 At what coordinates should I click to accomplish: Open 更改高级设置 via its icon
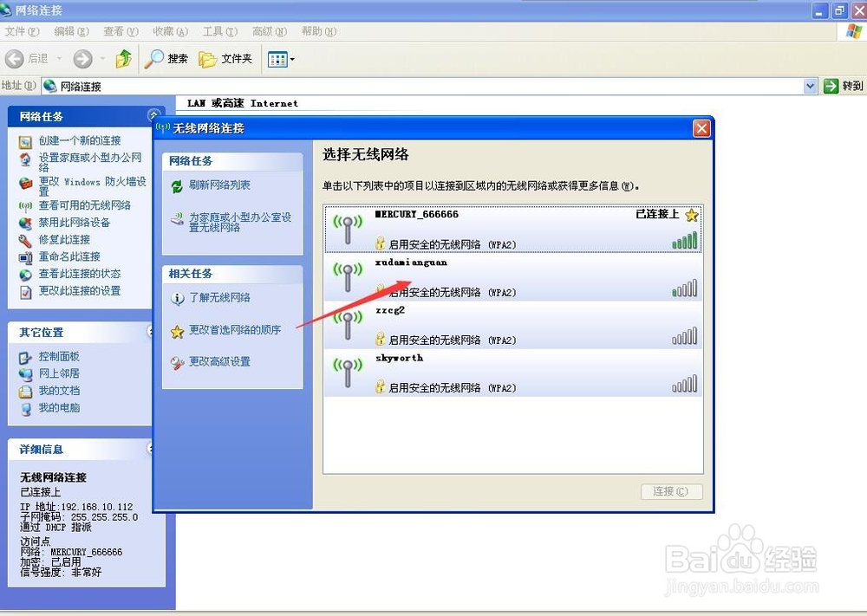tap(178, 361)
